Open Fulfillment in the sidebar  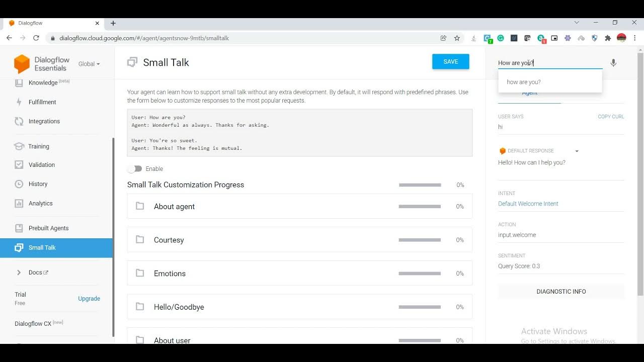click(x=42, y=102)
